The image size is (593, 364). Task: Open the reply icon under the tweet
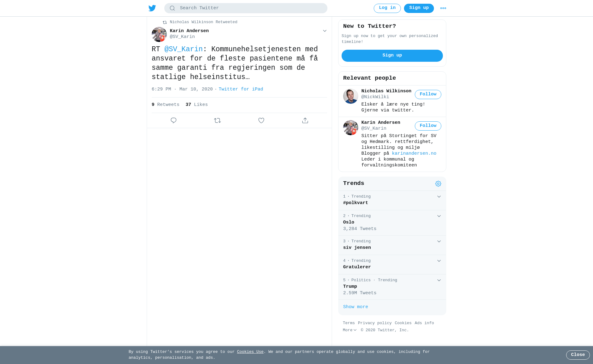pos(174,120)
